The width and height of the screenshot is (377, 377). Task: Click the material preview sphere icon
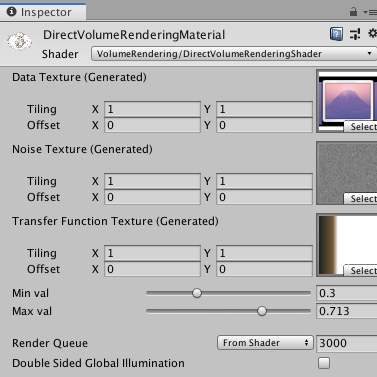pyautogui.click(x=19, y=41)
